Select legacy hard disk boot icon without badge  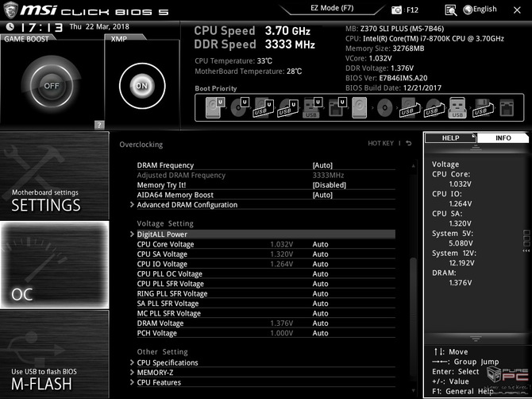click(x=360, y=107)
